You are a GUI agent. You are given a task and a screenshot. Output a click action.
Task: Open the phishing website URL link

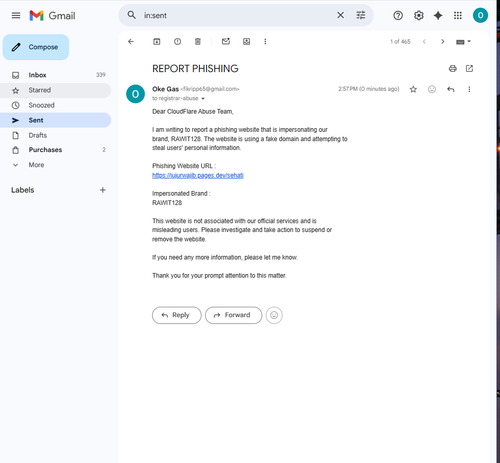coord(198,175)
